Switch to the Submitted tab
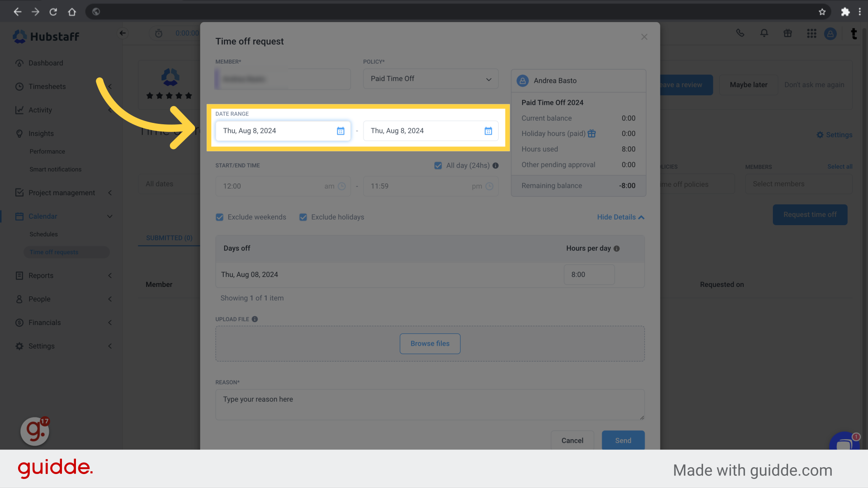 pyautogui.click(x=169, y=238)
